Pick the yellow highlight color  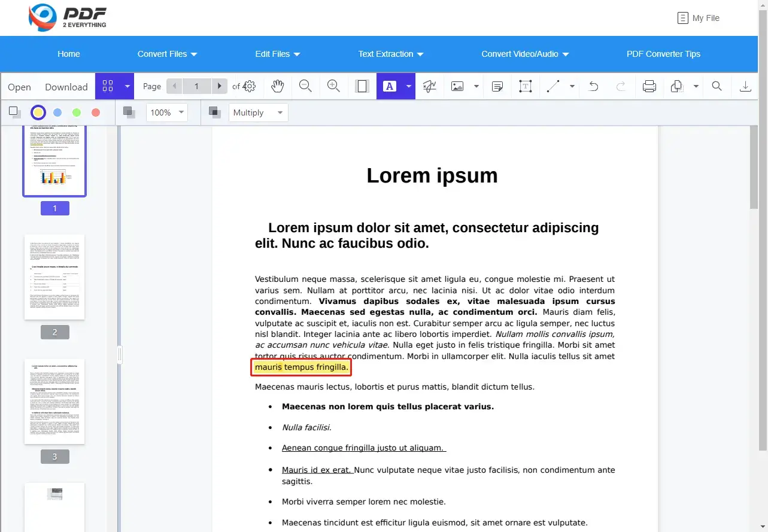tap(38, 112)
